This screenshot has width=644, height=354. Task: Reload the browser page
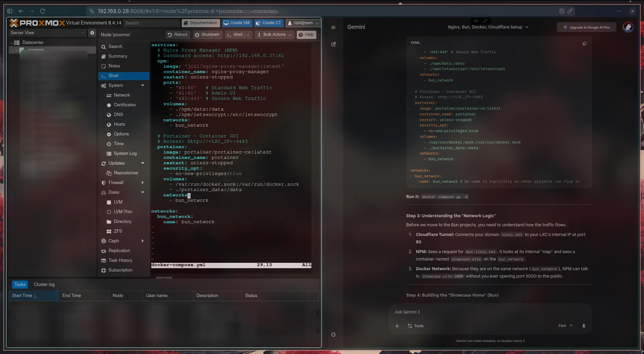pyautogui.click(x=43, y=11)
